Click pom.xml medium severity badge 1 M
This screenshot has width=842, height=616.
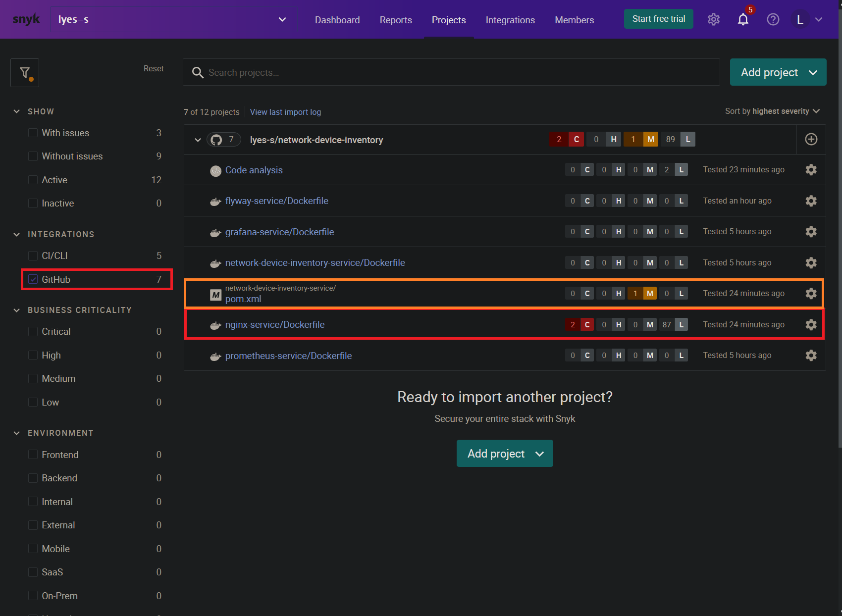tap(642, 293)
